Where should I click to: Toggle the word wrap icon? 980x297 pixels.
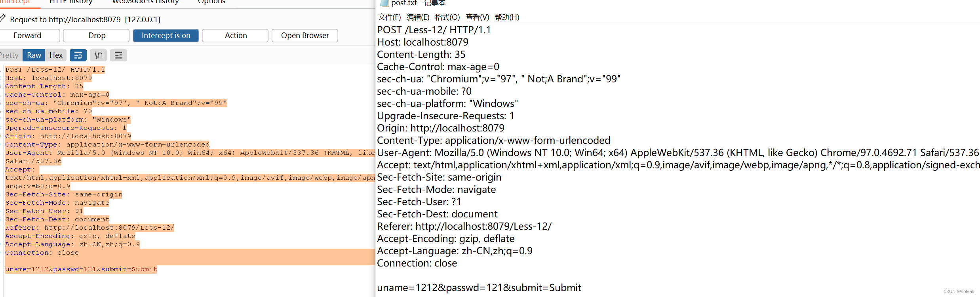tap(78, 55)
